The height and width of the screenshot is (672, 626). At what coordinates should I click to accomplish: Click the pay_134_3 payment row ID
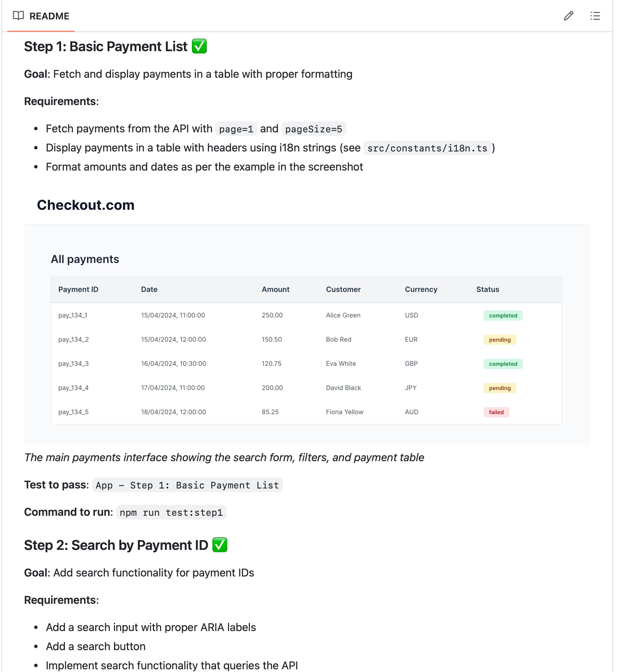pos(73,364)
